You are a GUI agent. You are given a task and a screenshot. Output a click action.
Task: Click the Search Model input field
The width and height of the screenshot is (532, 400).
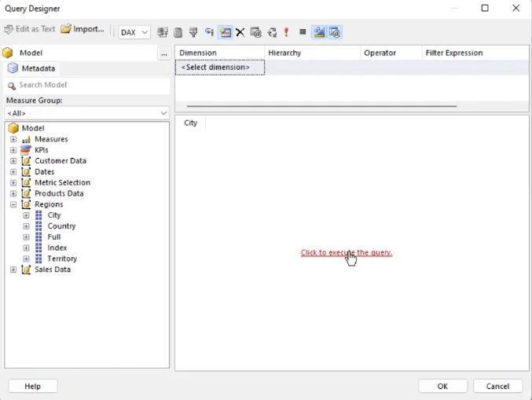87,85
